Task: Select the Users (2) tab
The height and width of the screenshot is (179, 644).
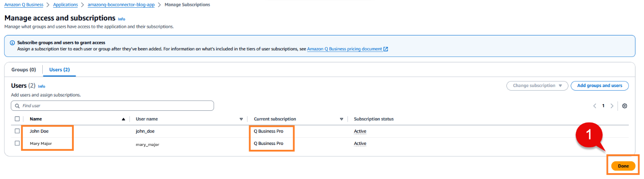Action: coord(59,70)
